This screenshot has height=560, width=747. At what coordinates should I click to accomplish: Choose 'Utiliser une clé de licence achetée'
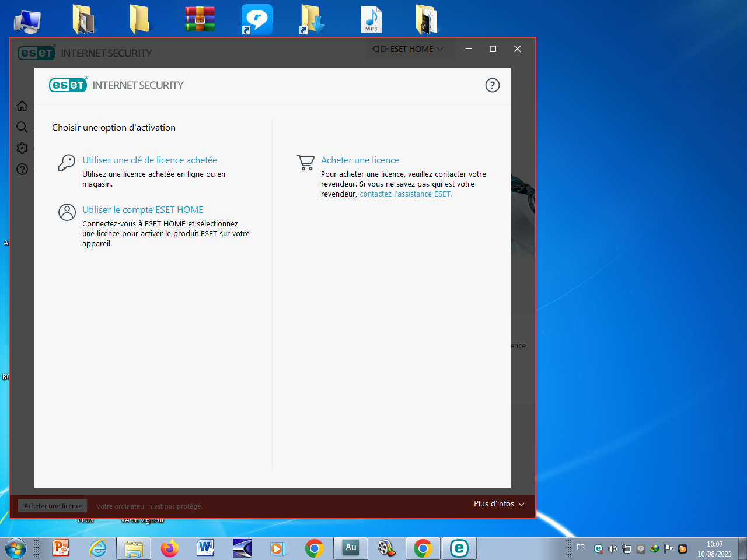149,160
